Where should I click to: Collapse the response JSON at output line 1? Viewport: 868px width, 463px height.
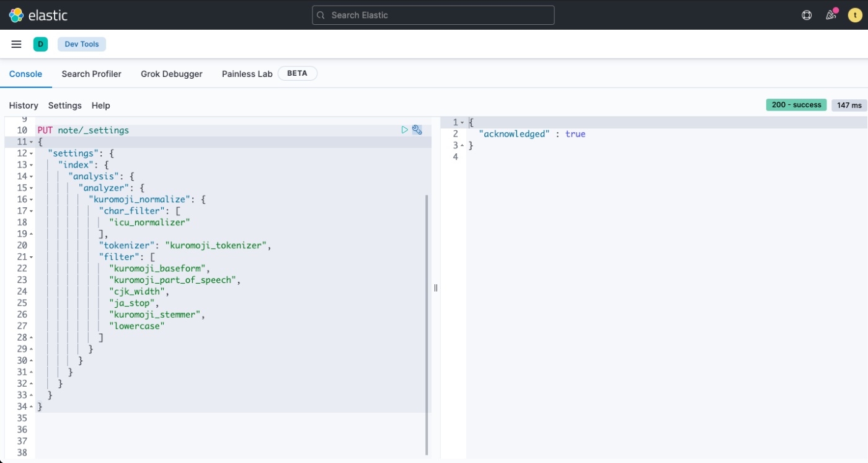point(462,122)
